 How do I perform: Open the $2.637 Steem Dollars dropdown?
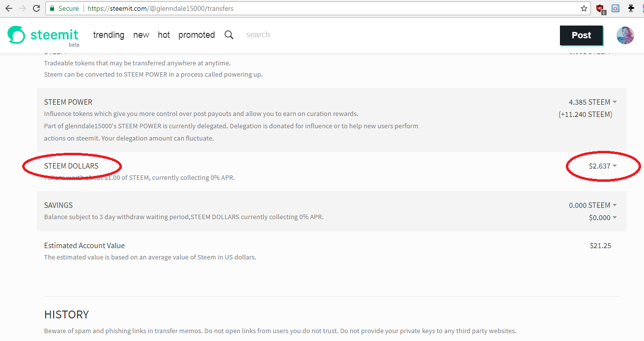(x=603, y=166)
